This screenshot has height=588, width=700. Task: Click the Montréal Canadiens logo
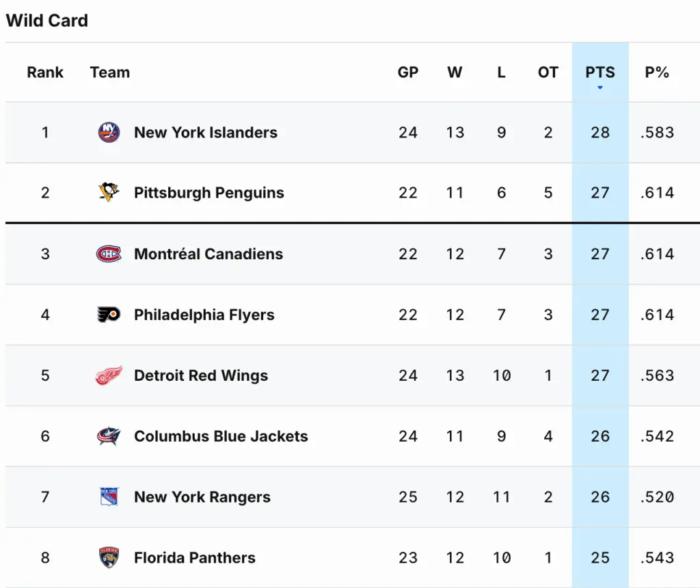(x=109, y=254)
